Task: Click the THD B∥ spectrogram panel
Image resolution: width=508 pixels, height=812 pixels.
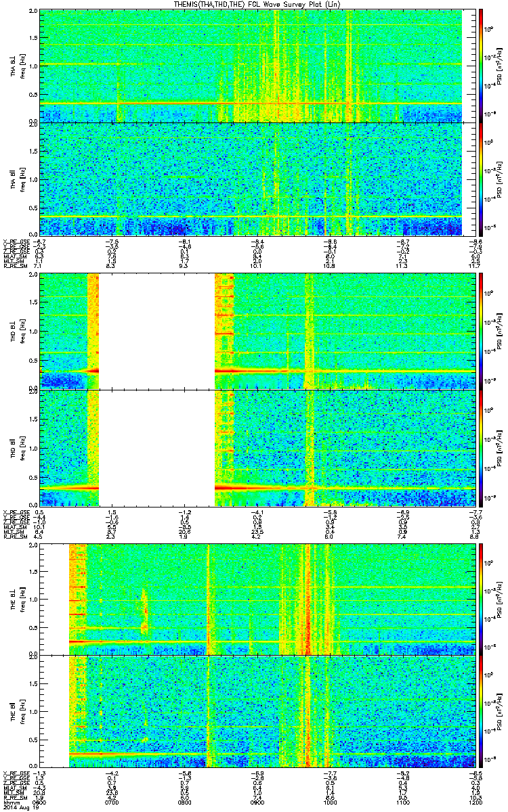Action: (x=257, y=447)
